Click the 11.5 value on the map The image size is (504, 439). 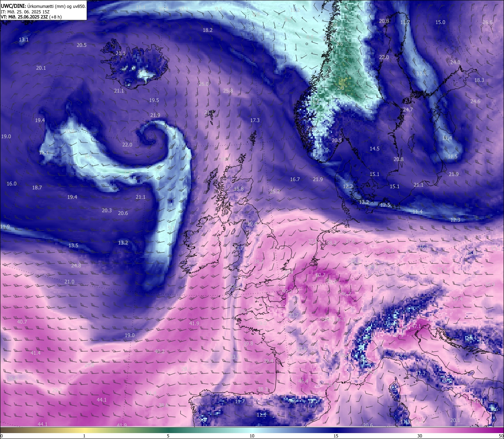click(x=453, y=157)
